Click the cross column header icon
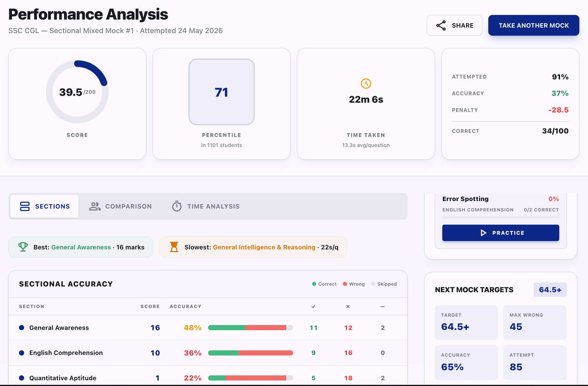This screenshot has height=386, width=588. pos(348,306)
